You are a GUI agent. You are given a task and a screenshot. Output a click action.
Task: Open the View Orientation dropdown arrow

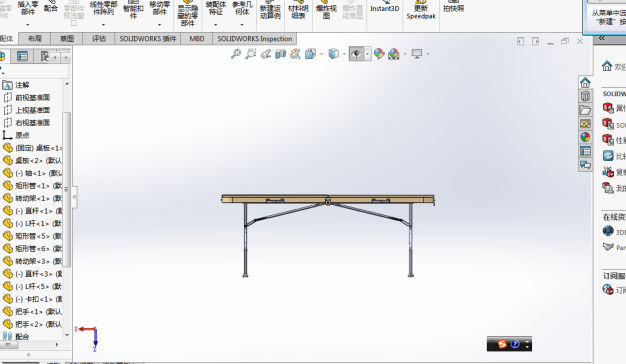point(321,54)
